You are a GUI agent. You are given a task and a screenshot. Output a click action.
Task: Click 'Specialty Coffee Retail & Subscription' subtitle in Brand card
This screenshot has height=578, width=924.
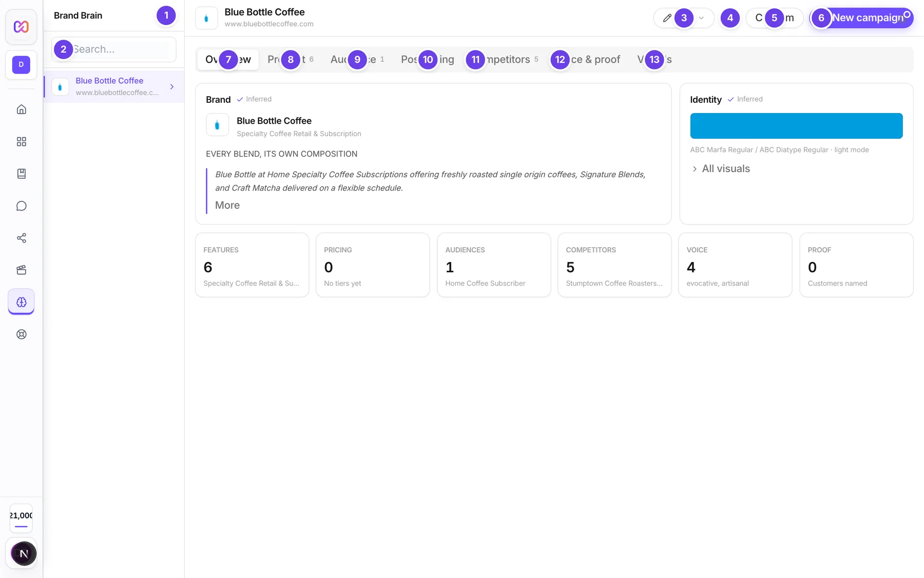coord(299,134)
